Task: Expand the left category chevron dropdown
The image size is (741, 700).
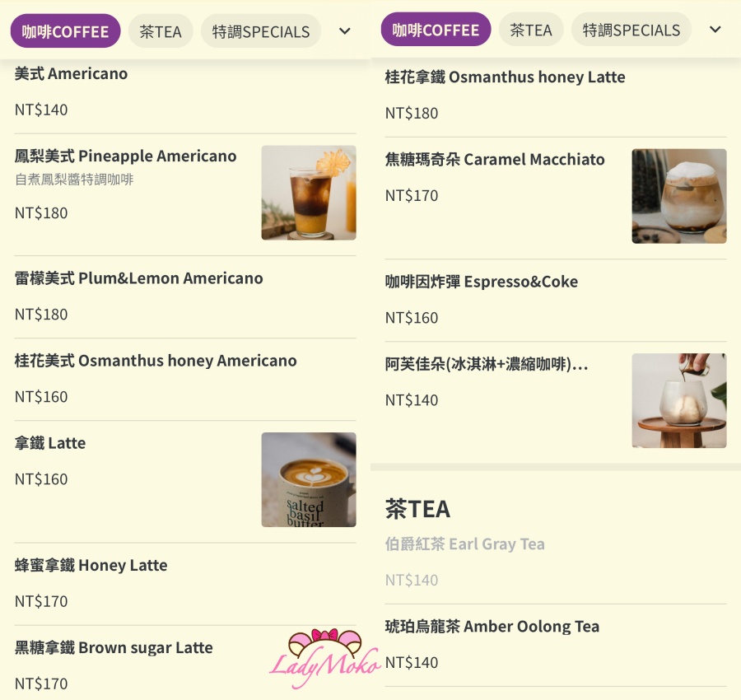Action: point(345,31)
